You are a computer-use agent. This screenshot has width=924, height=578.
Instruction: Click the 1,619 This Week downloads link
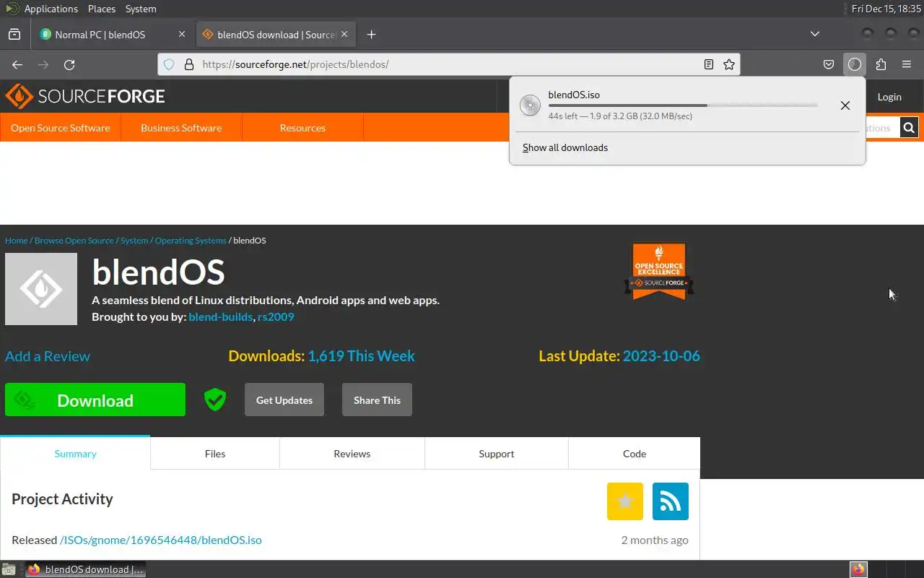coord(362,356)
